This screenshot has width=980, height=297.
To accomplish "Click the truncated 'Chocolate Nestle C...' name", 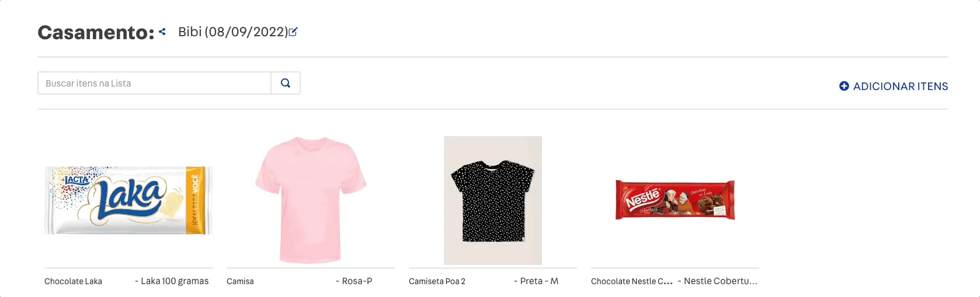I will (631, 281).
